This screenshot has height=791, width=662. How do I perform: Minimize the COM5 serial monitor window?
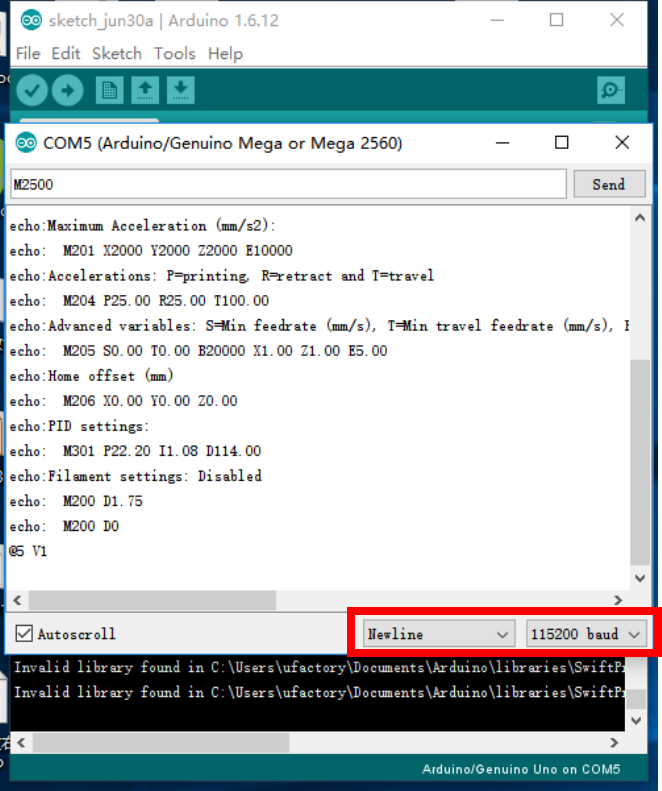[502, 142]
